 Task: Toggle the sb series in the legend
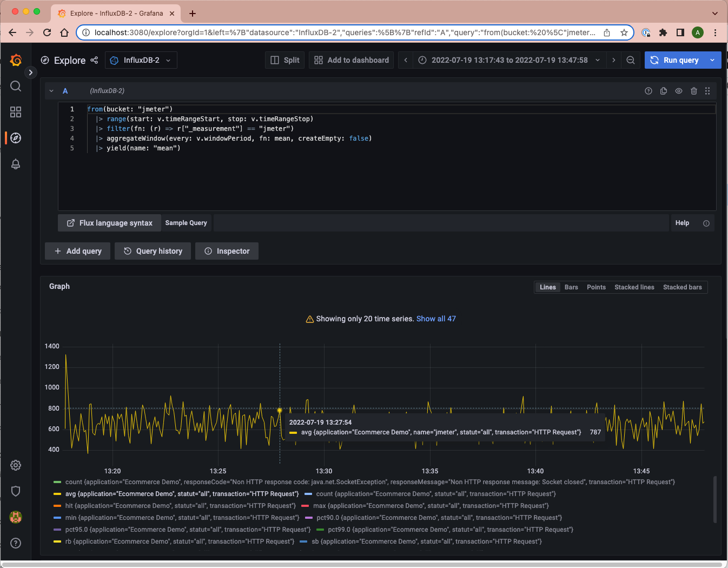coord(427,541)
